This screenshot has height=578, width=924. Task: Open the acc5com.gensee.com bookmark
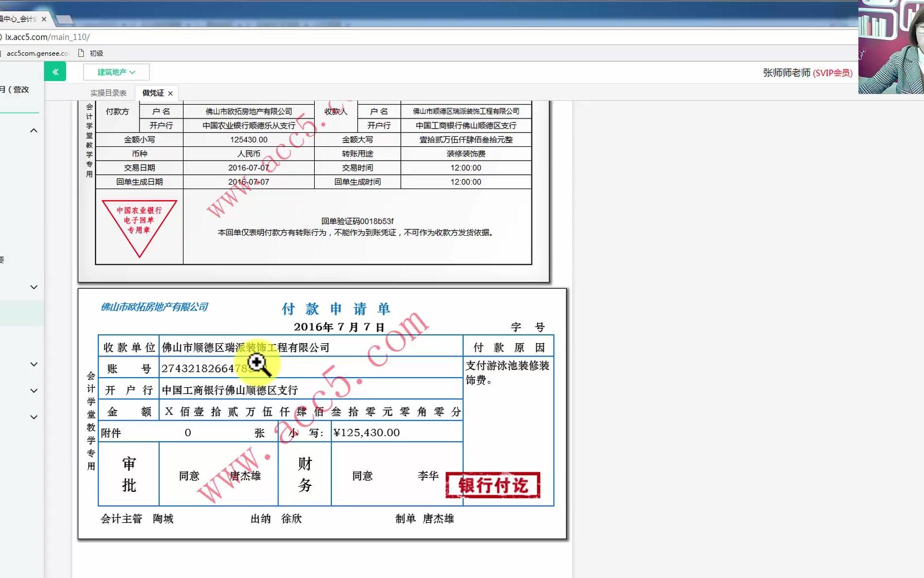click(37, 53)
